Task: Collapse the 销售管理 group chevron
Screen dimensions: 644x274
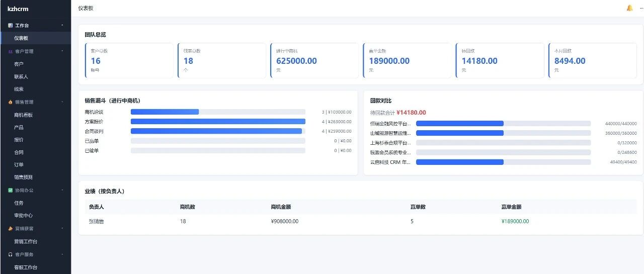Action: tap(62, 102)
